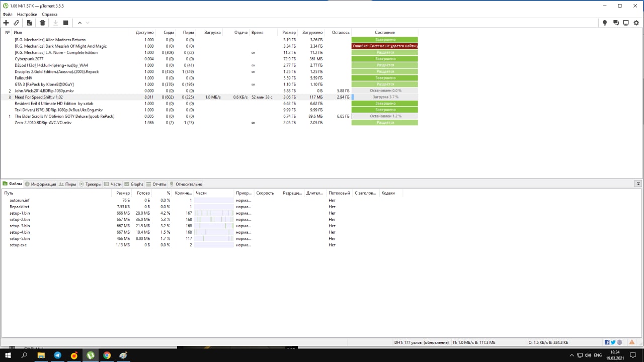
Task: Open preferences gear icon in toolbar
Action: point(636,23)
